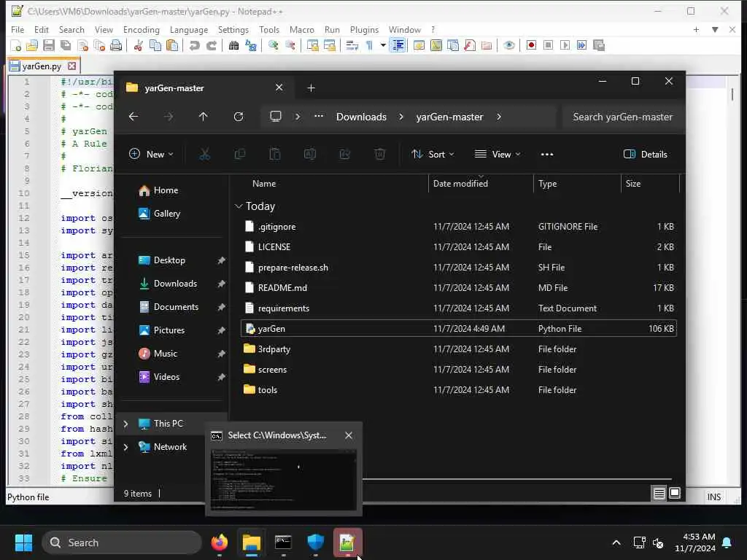Open the Sort dropdown in Explorer
Screen dimensions: 747x560
(x=433, y=155)
